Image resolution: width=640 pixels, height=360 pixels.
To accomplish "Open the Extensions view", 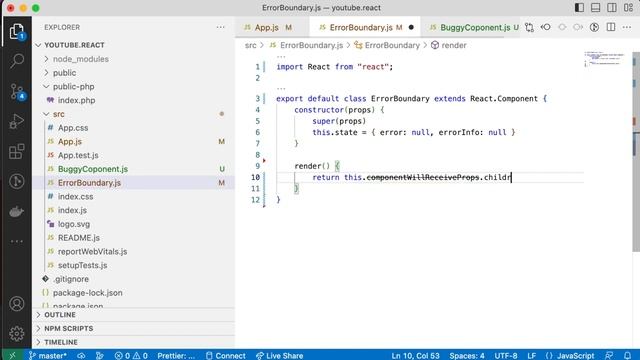I will click(x=17, y=151).
